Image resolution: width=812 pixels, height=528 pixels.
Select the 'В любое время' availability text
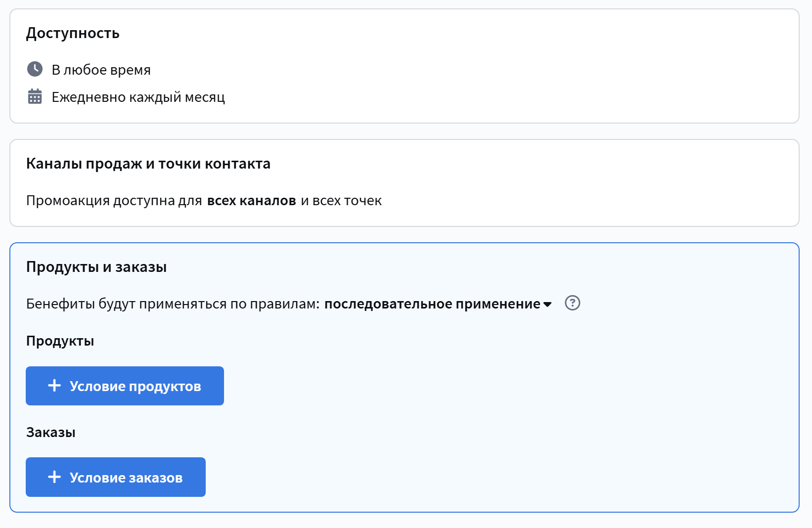click(x=101, y=70)
